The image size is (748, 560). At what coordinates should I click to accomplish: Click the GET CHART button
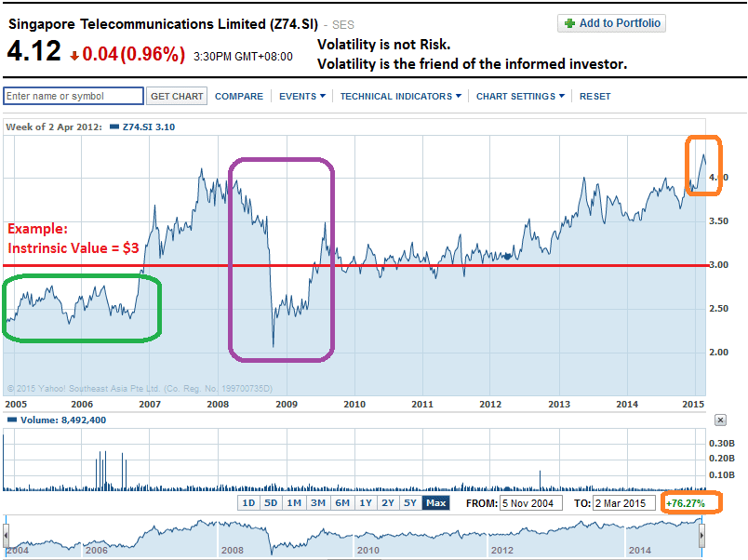click(x=176, y=96)
